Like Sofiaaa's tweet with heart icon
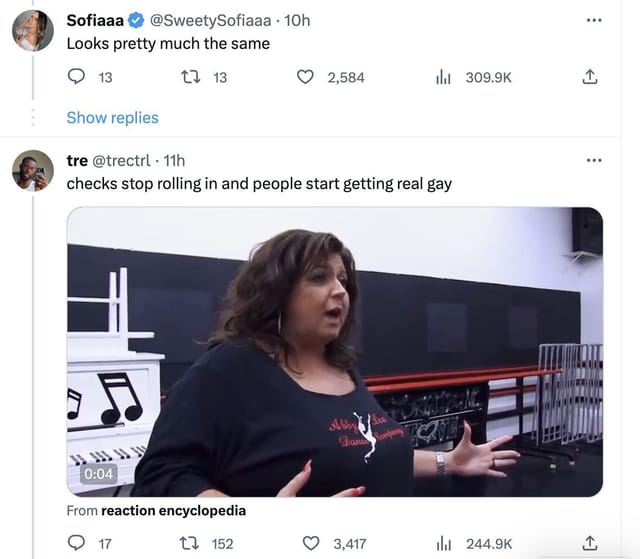640x559 pixels. tap(305, 77)
